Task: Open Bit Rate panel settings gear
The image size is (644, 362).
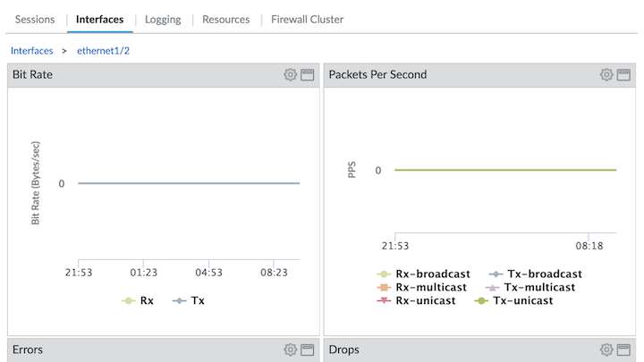Action: [290, 75]
